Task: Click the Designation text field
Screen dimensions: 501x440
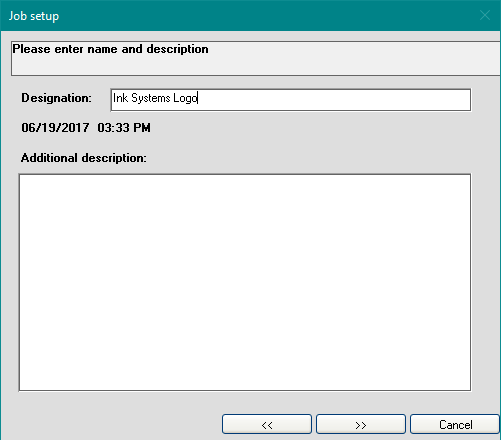Action: coord(291,99)
